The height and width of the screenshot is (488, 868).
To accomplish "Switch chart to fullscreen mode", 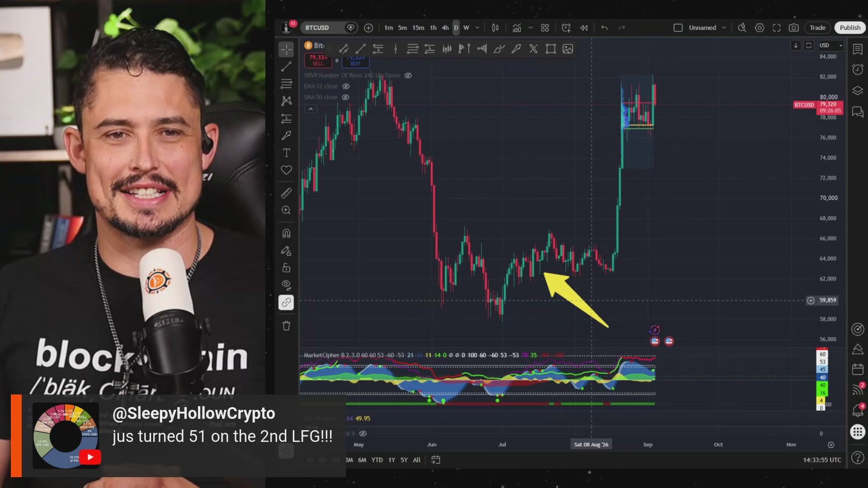I will pos(777,28).
